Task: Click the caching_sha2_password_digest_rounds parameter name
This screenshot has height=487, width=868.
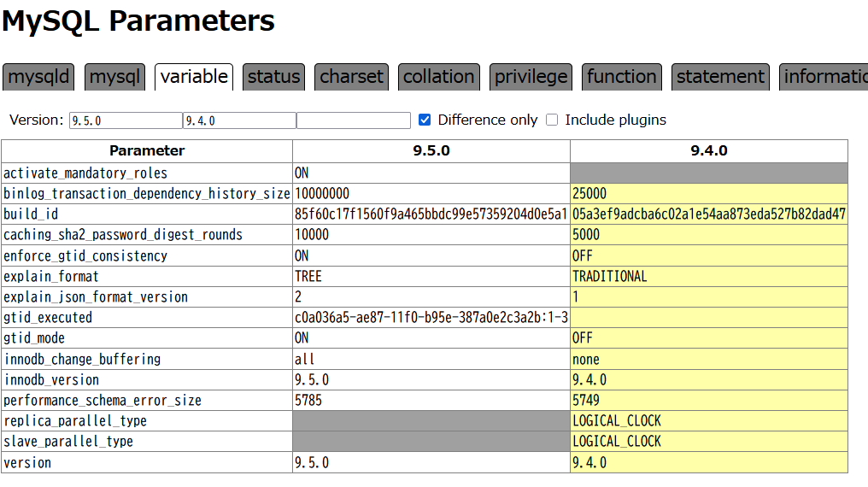Action: 123,235
